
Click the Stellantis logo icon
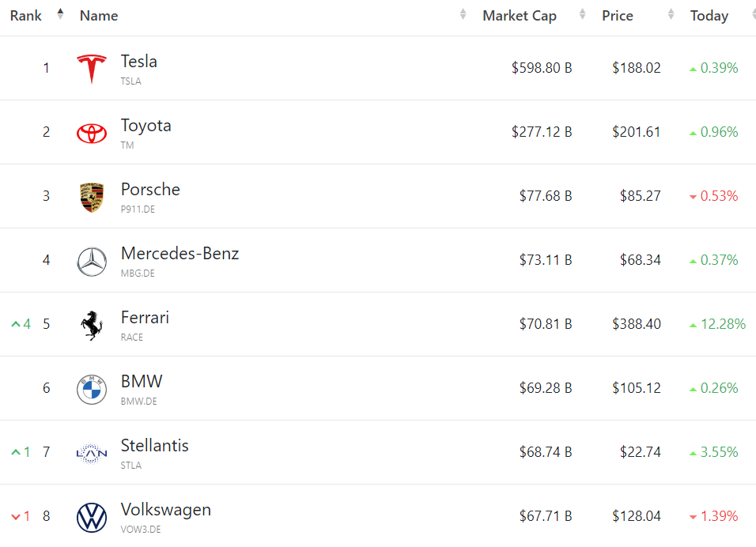92,453
